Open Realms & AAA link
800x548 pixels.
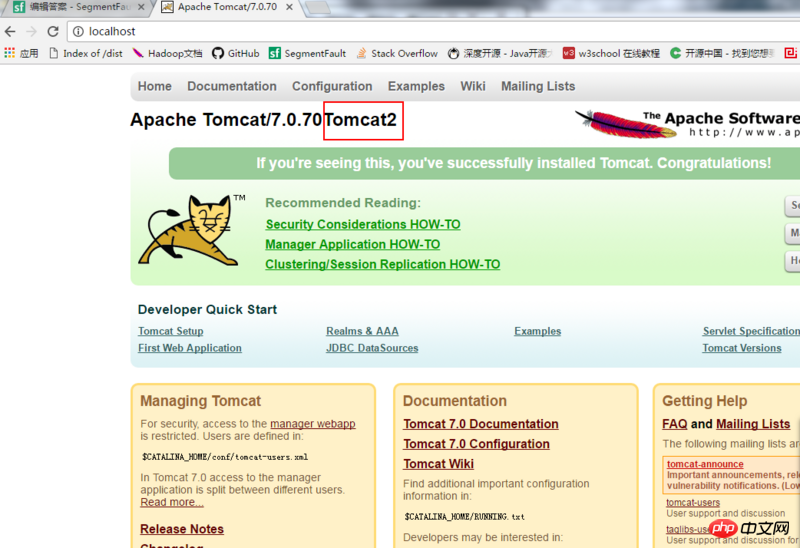(362, 331)
